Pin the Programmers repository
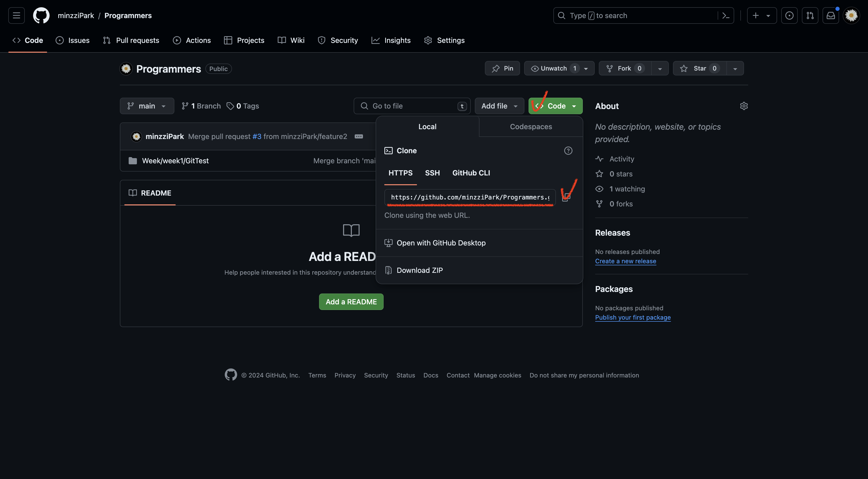The height and width of the screenshot is (479, 868). 502,68
